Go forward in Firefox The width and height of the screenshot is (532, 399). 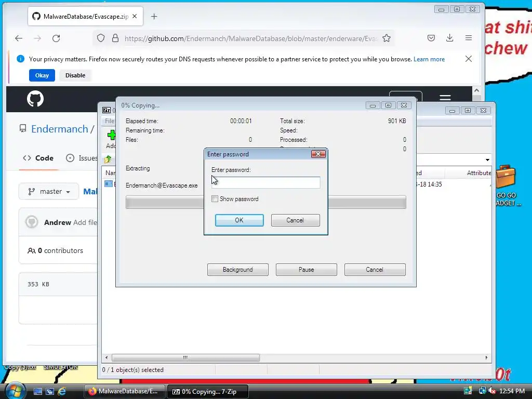coord(37,38)
